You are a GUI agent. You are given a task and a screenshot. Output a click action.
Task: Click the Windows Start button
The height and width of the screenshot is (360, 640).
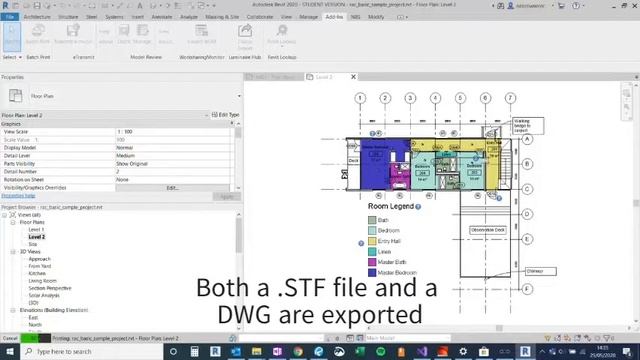10,351
